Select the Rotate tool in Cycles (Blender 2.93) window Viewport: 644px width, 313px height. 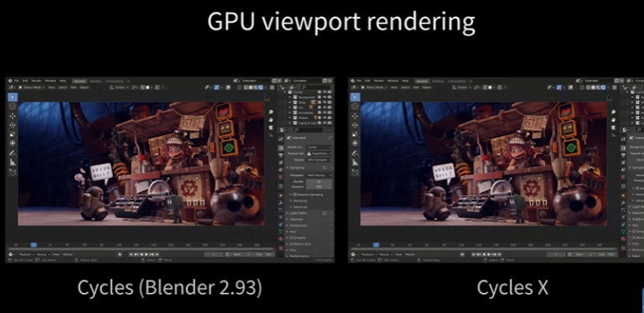[x=13, y=125]
